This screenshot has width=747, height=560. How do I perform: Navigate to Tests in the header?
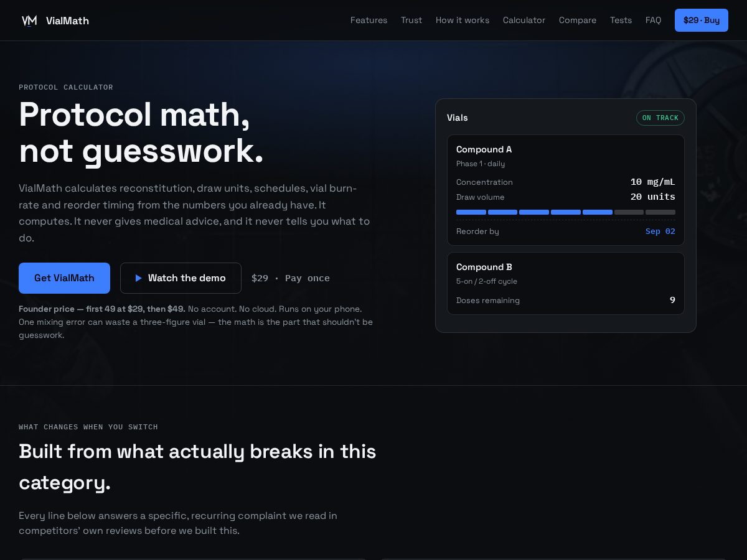pos(621,21)
